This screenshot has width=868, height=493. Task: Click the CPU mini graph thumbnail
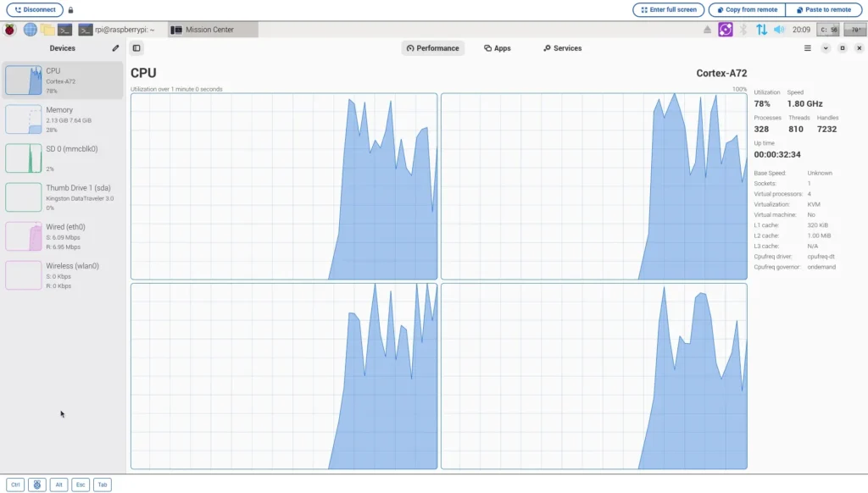(23, 80)
